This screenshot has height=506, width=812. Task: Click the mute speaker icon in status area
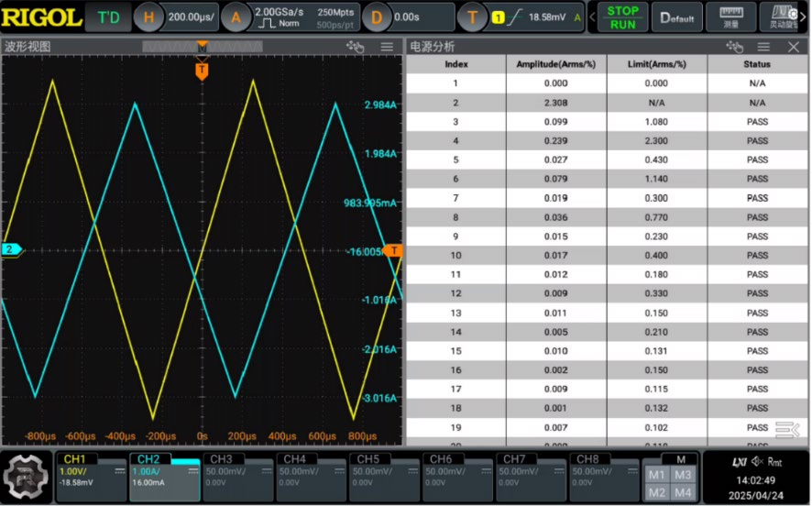pyautogui.click(x=758, y=461)
